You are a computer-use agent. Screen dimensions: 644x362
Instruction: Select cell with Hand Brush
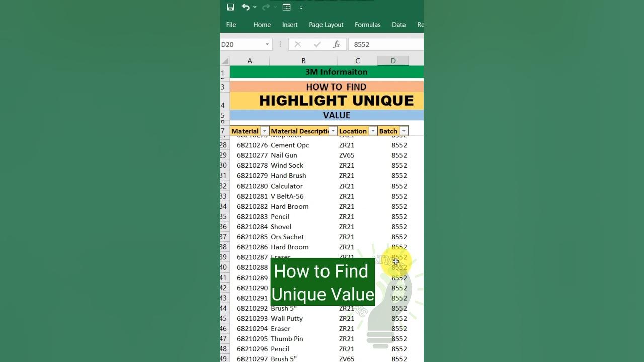pos(303,176)
